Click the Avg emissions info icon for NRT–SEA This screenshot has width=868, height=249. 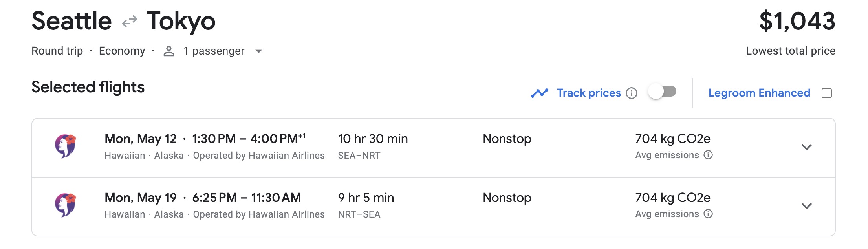pyautogui.click(x=709, y=214)
